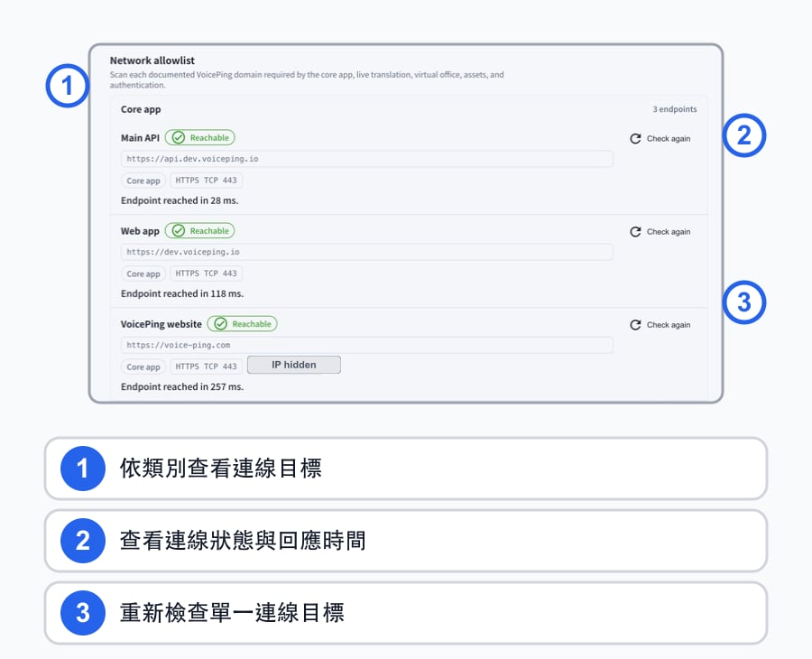Click the Reachable check icon beside Web app
This screenshot has height=659, width=812.
(178, 230)
